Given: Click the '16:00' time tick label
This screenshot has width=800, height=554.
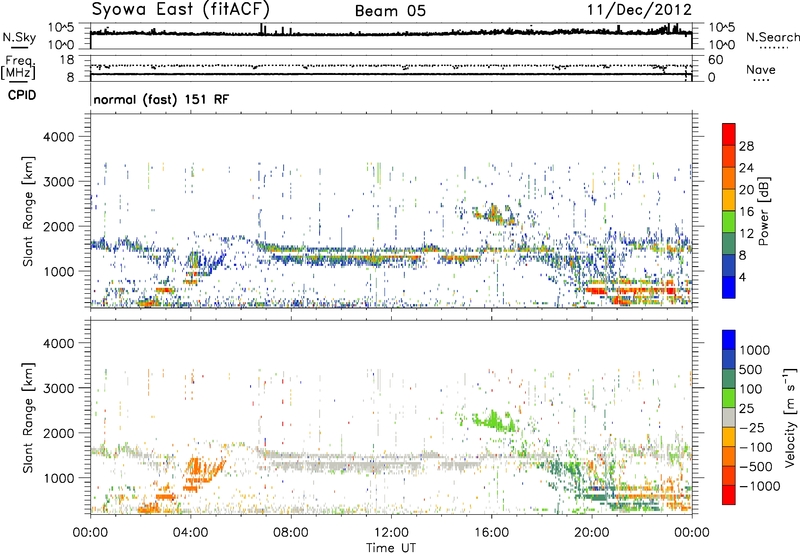Looking at the screenshot, I should click(491, 533).
